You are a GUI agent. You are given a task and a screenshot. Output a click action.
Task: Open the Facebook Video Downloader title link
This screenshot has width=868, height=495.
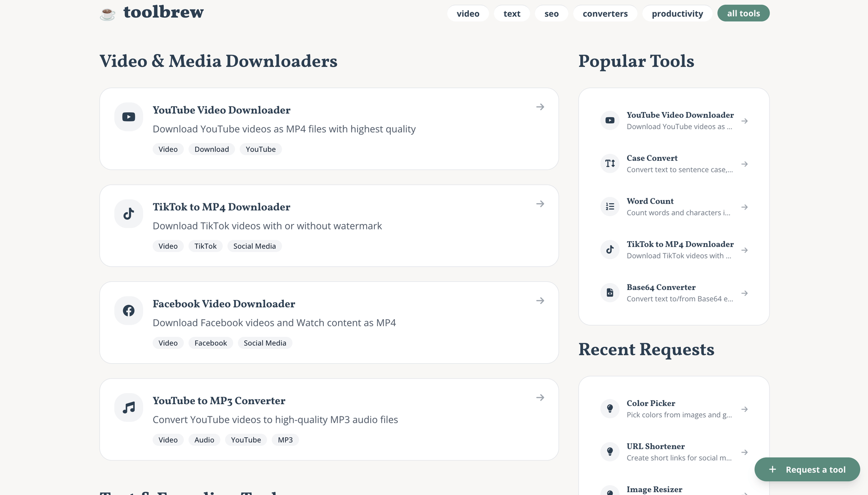point(224,304)
